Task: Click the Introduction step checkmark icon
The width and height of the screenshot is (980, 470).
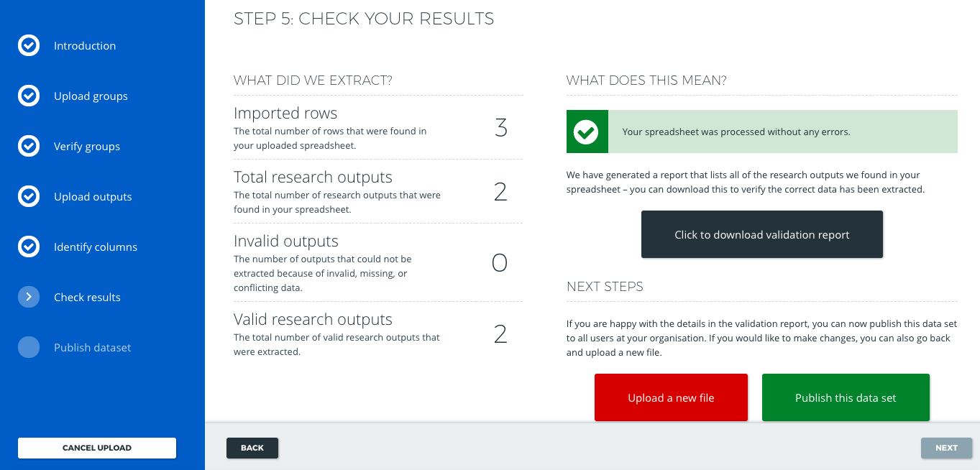Action: 29,46
